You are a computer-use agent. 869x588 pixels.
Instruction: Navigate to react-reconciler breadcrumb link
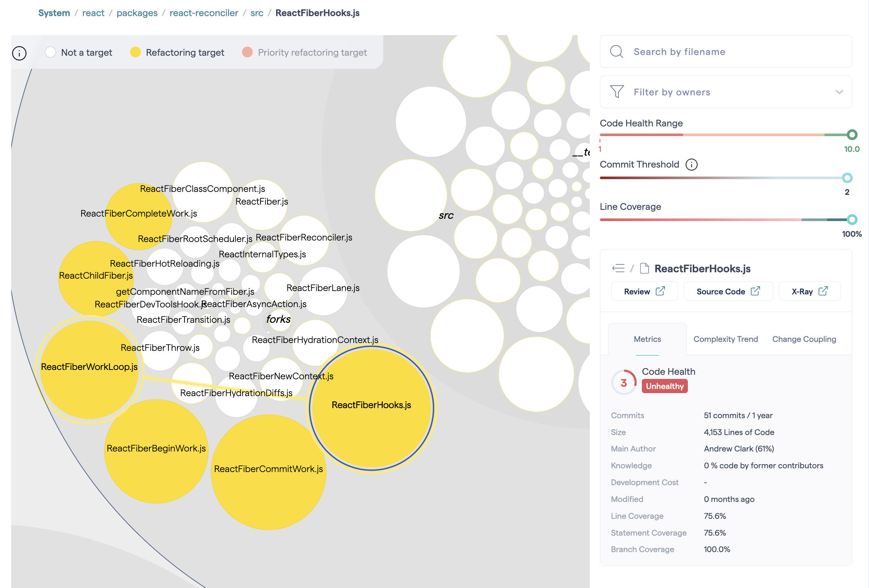[204, 13]
